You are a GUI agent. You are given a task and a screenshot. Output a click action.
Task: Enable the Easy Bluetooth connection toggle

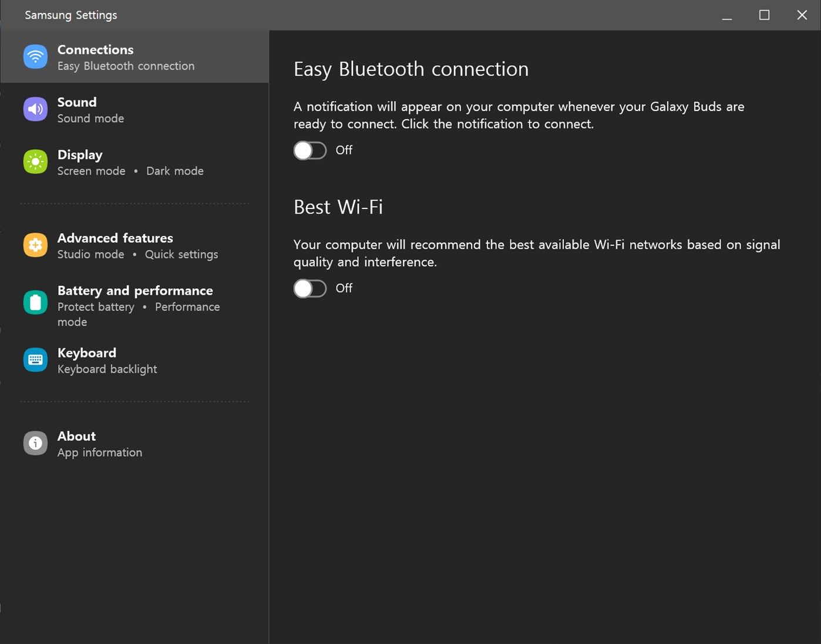point(310,150)
